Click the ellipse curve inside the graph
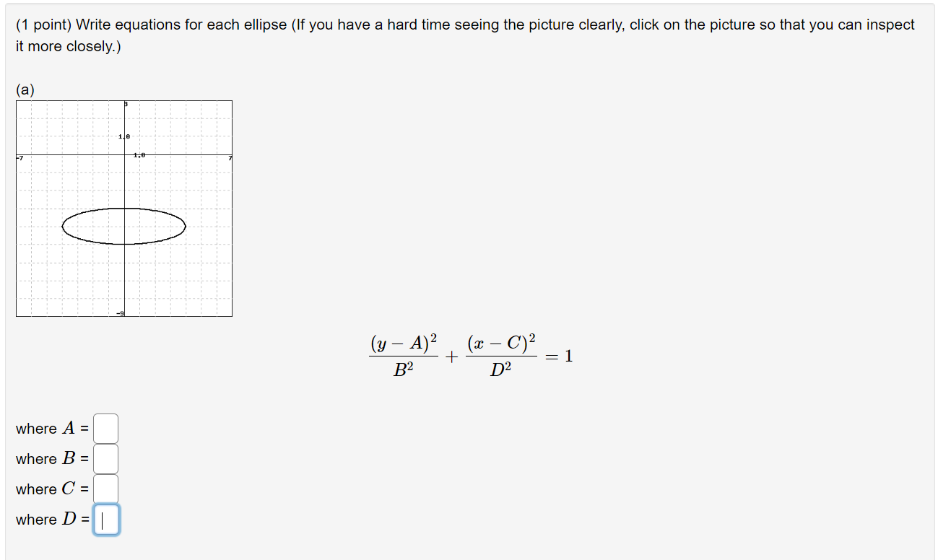Viewport: 938px width, 560px height. point(124,209)
